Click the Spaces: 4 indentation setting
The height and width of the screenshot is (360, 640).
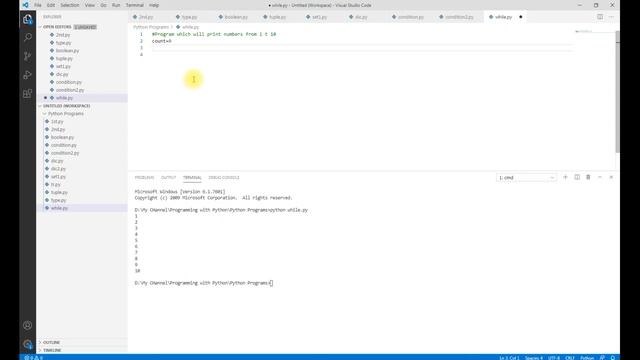coord(533,358)
